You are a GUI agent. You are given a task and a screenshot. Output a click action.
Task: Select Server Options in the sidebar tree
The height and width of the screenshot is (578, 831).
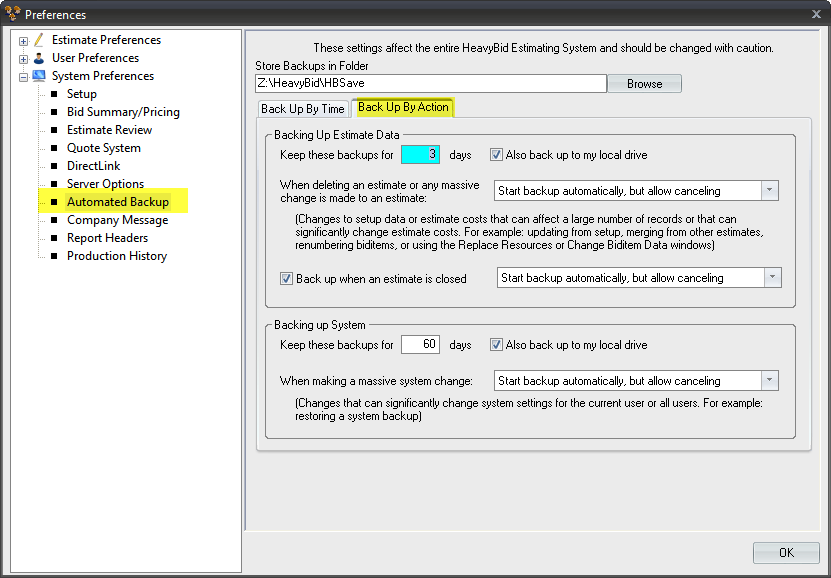pos(104,183)
